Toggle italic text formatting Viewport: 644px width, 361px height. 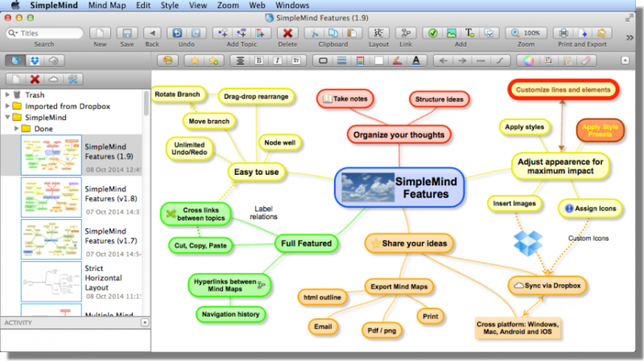click(x=277, y=60)
